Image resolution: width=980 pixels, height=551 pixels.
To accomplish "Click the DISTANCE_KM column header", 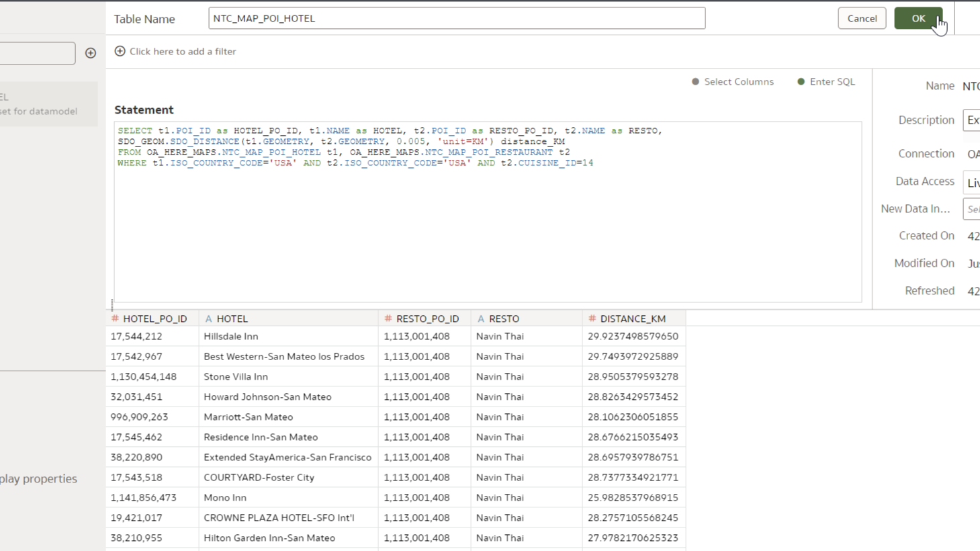I will point(633,319).
